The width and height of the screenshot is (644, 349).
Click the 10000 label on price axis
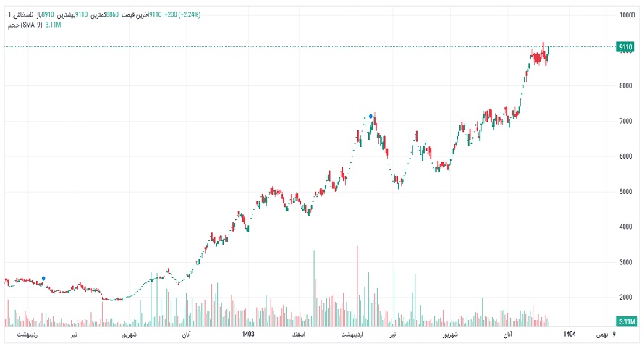[x=626, y=15]
